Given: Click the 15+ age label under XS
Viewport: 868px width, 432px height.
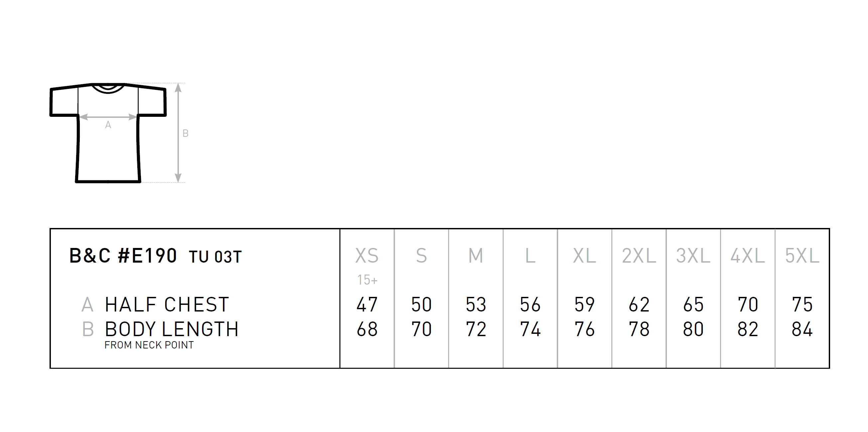Looking at the screenshot, I should (367, 280).
